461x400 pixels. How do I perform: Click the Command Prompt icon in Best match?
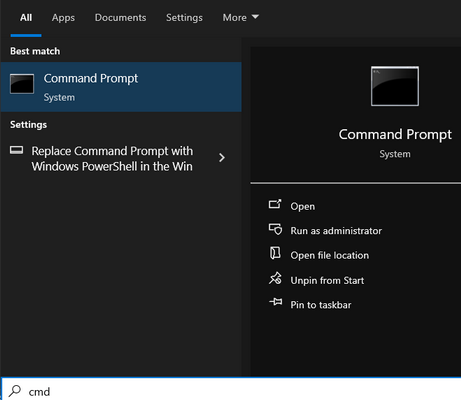(22, 84)
